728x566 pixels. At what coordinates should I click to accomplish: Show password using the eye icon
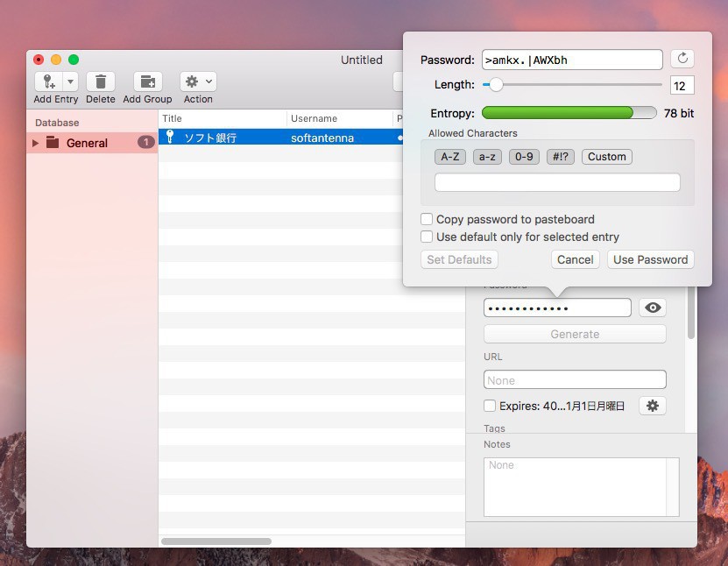point(653,308)
